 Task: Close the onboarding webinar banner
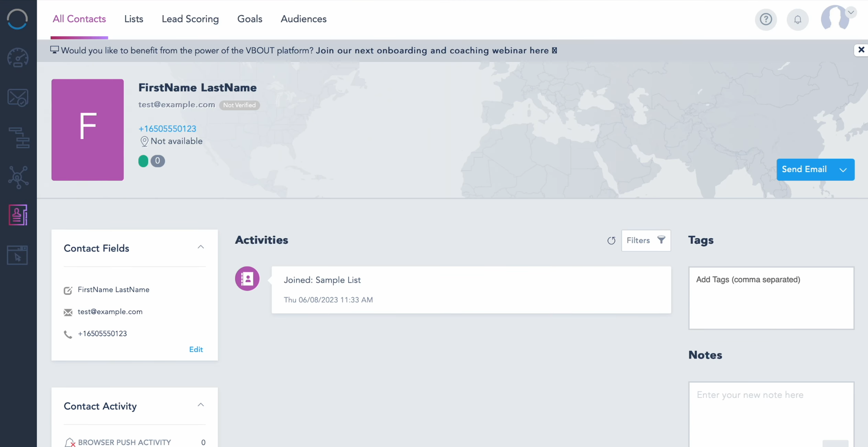tap(861, 50)
